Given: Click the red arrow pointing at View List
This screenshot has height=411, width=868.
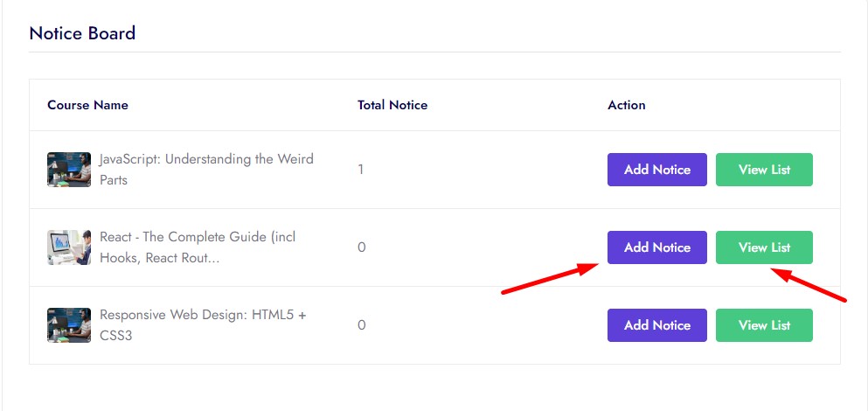Looking at the screenshot, I should [x=811, y=286].
